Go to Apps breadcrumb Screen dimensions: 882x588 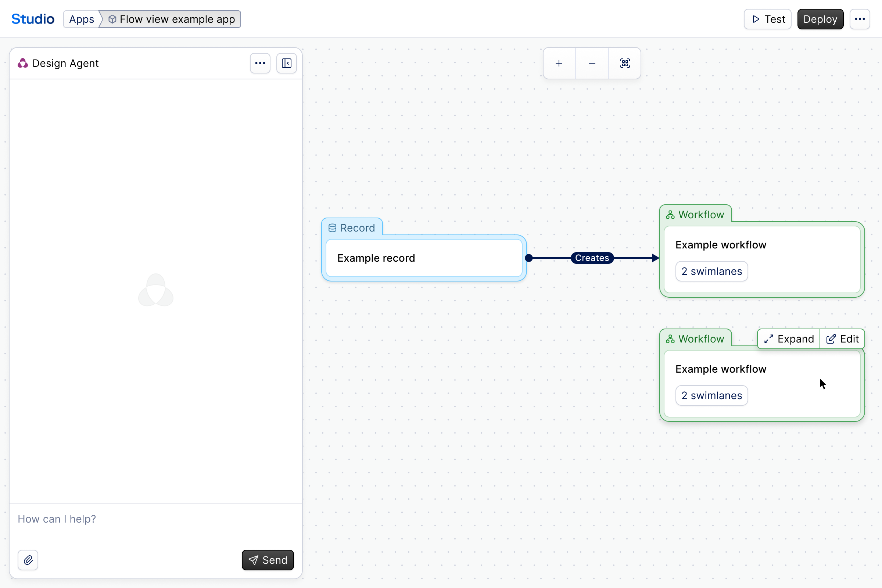tap(81, 19)
